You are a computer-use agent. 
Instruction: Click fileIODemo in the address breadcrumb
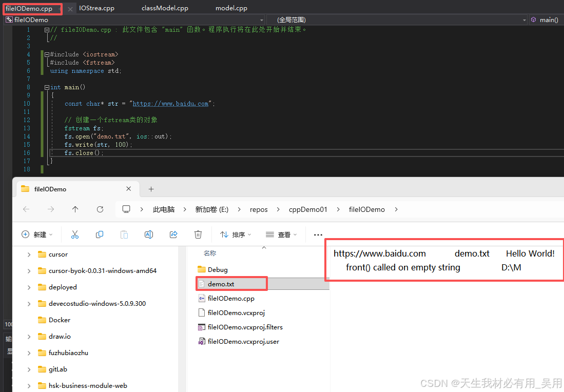pyautogui.click(x=366, y=209)
